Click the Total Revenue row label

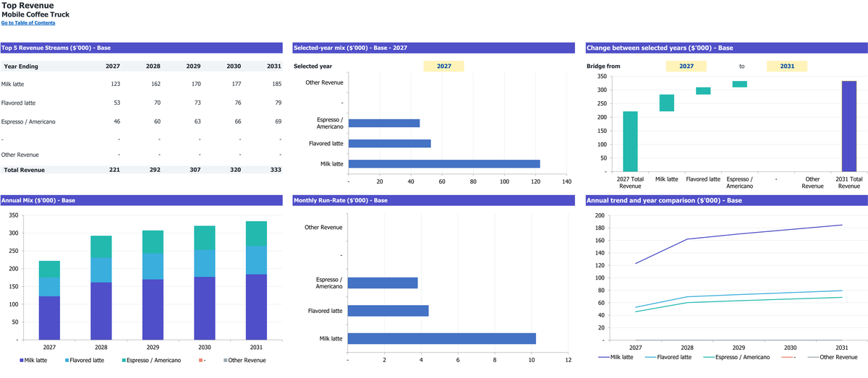pos(24,170)
